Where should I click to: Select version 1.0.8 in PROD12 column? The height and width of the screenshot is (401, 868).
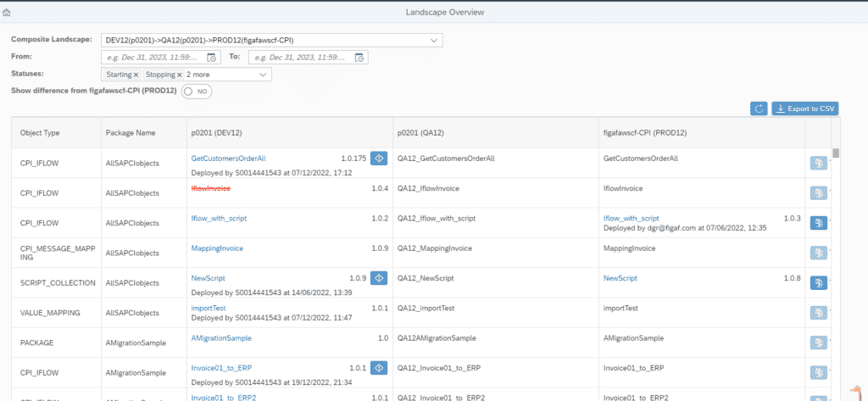click(x=793, y=278)
